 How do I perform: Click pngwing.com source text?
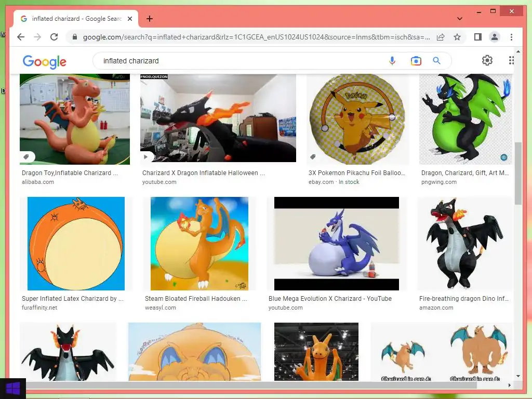click(x=438, y=182)
